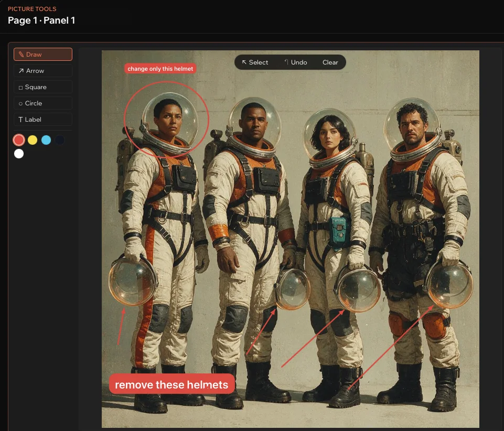504x431 pixels.
Task: Click the diagonal arrow icon on Arrow
Action: click(x=21, y=71)
